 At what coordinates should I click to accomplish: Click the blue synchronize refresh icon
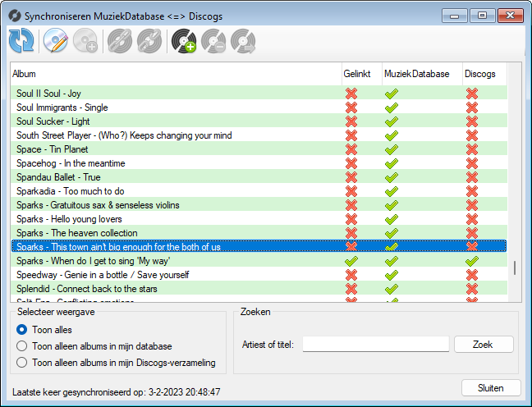(x=21, y=41)
